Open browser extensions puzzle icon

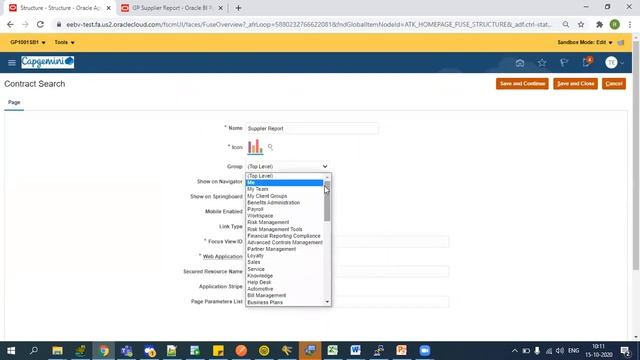click(599, 24)
